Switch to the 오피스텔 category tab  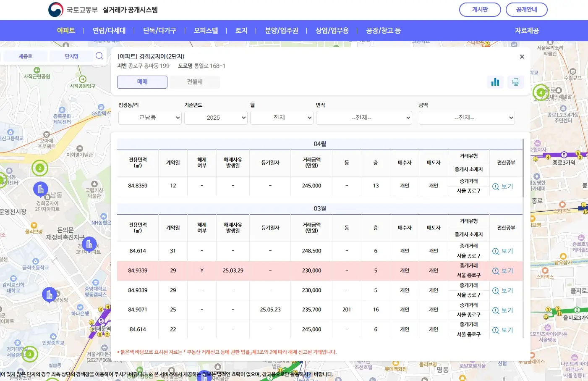click(x=206, y=30)
